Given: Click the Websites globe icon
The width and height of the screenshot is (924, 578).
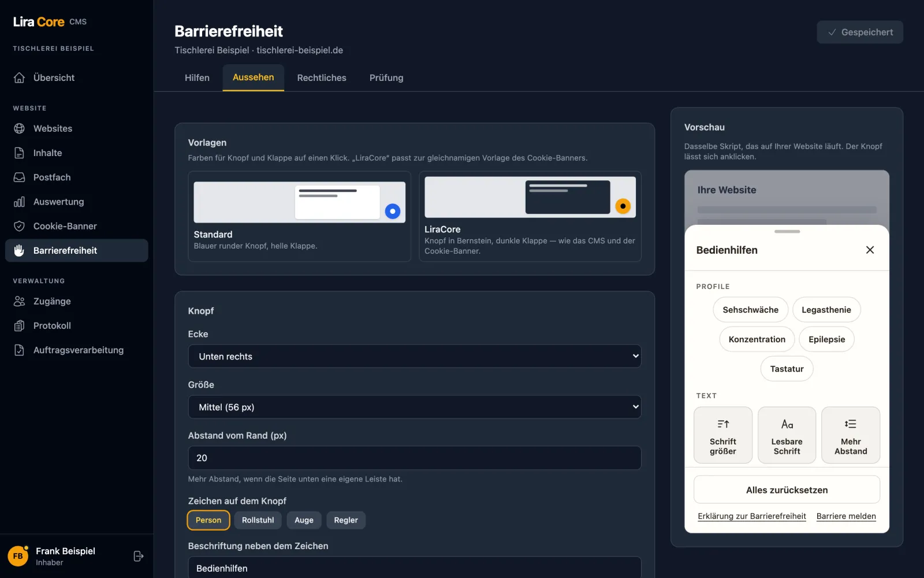Looking at the screenshot, I should point(19,128).
